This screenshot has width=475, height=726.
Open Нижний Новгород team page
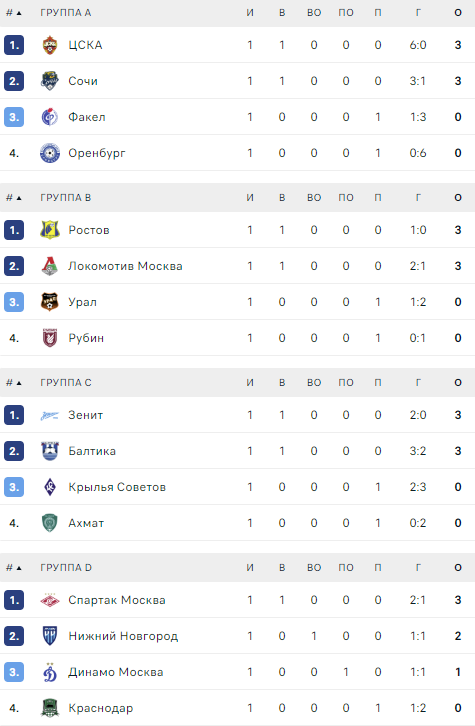point(123,636)
